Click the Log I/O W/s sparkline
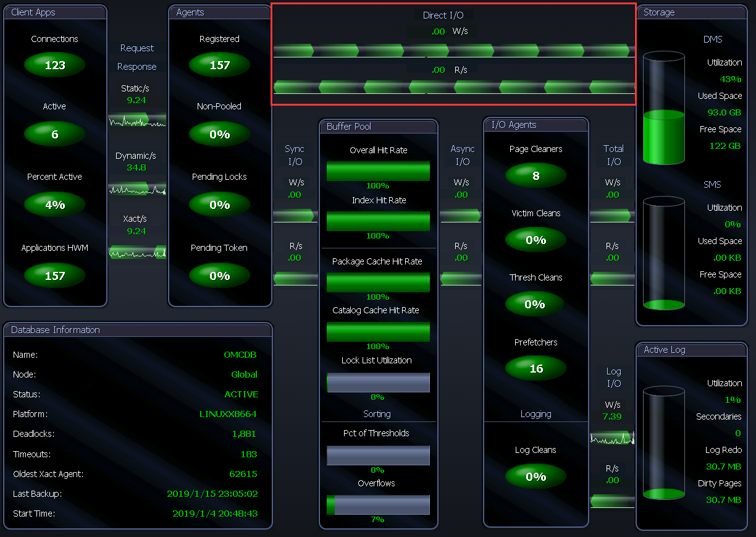 coord(612,438)
